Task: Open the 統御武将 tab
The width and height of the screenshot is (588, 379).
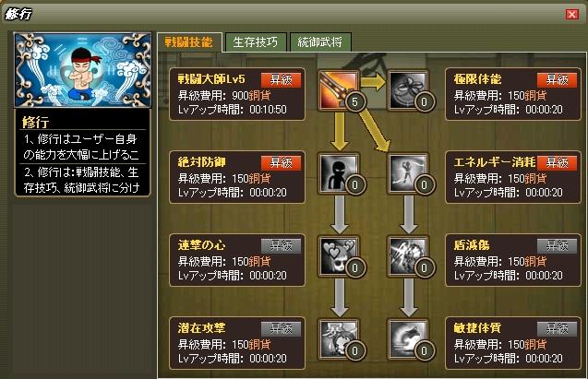Action: point(320,42)
